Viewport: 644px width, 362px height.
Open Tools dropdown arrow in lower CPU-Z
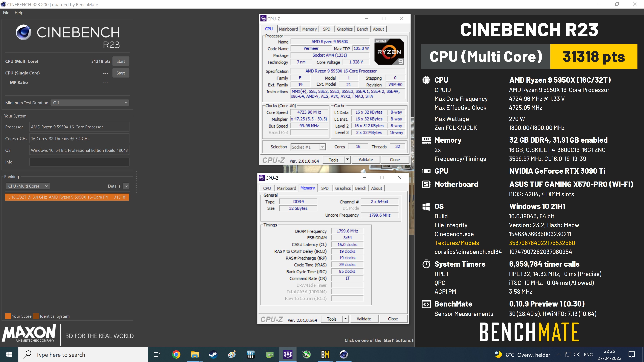coord(345,319)
